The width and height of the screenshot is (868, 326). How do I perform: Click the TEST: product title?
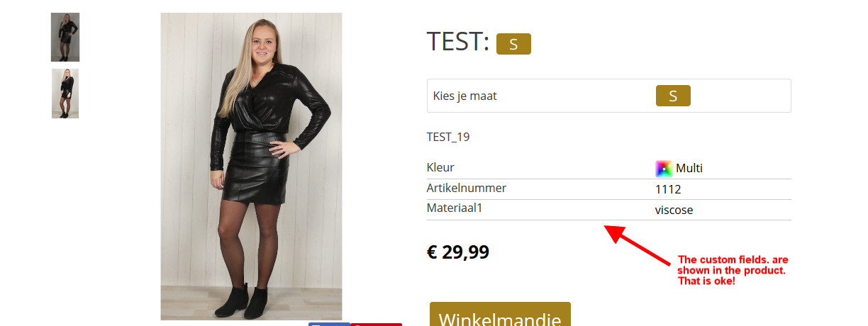[458, 42]
